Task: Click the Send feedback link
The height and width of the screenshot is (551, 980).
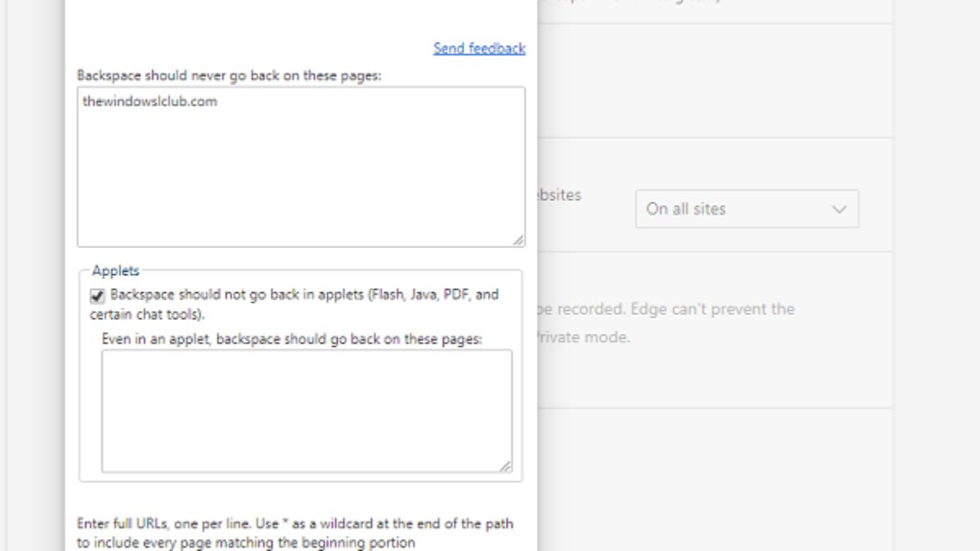Action: pos(479,48)
